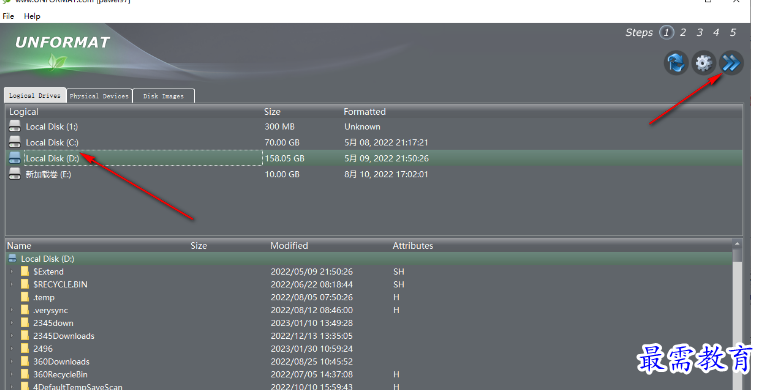Screen dimensions: 761x390
Task: Click the Size header in the drives list
Action: [272, 112]
